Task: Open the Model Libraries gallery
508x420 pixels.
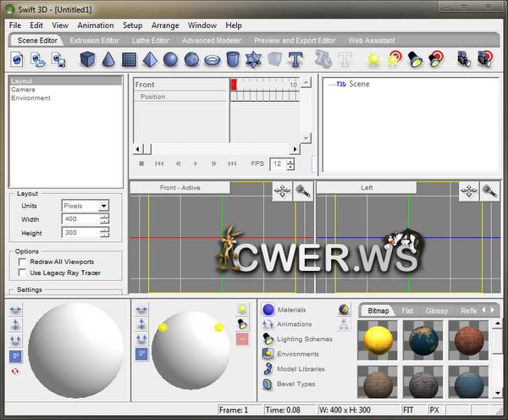Action: 301,369
